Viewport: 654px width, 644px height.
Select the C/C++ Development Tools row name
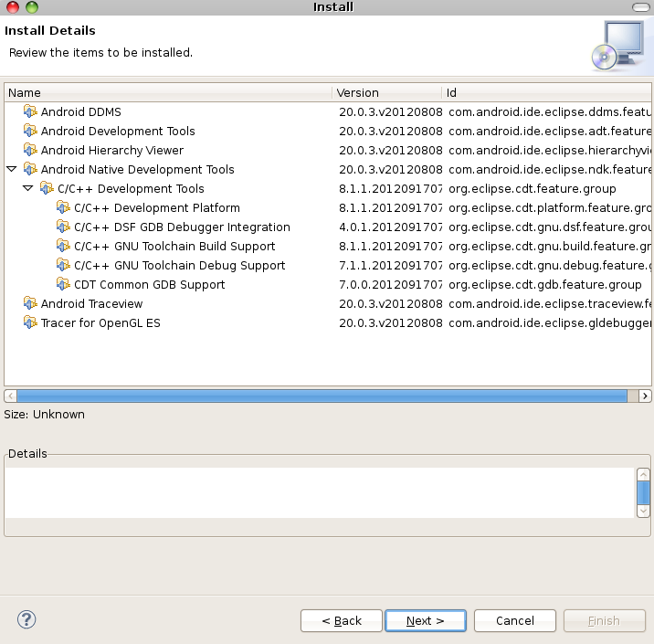[x=131, y=188]
